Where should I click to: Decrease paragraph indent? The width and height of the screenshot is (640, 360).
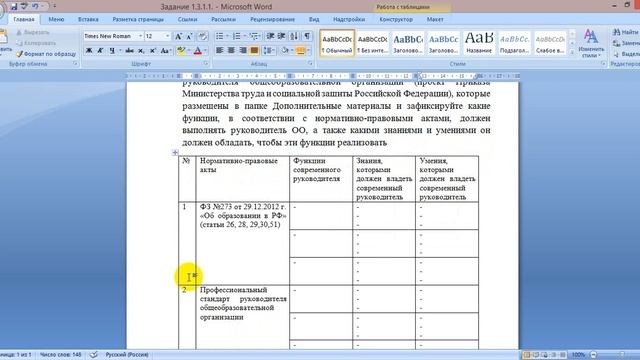pos(270,36)
